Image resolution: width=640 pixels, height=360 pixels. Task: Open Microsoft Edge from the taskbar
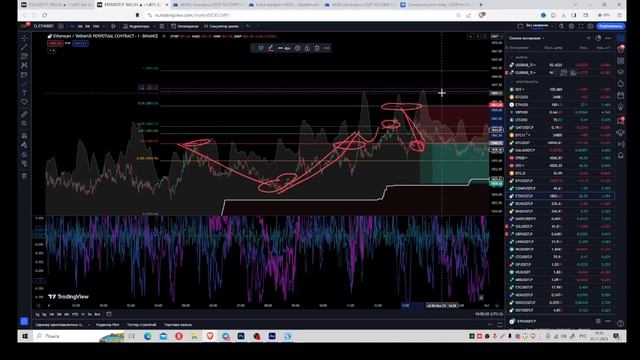(x=148, y=336)
